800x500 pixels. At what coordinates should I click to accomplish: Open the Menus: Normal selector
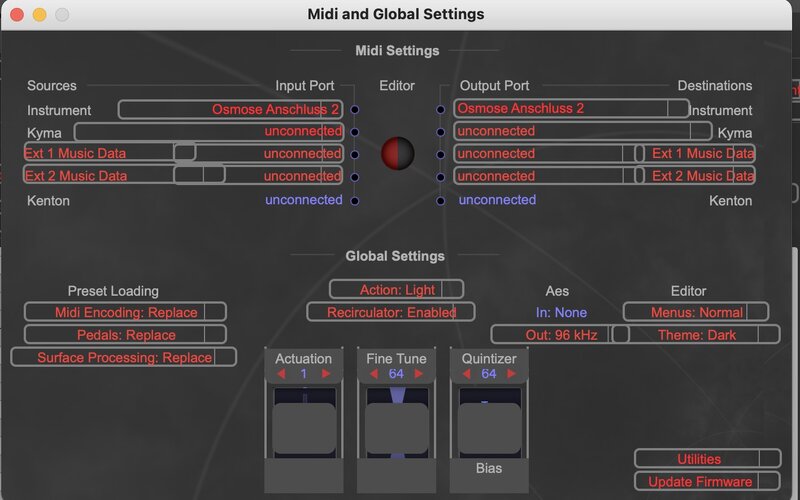pos(696,312)
